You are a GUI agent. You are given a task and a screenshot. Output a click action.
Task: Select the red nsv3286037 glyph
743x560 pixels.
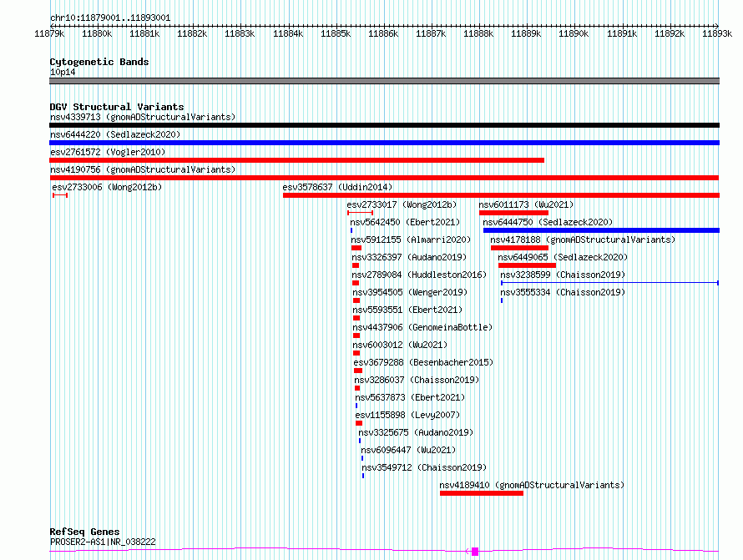coord(357,388)
